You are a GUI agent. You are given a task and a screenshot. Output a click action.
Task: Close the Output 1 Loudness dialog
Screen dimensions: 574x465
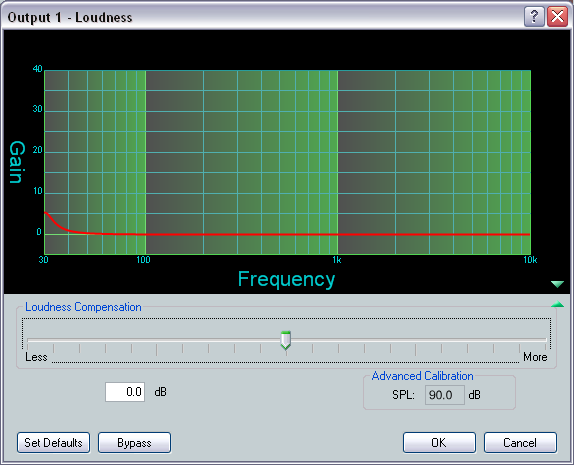pos(557,16)
